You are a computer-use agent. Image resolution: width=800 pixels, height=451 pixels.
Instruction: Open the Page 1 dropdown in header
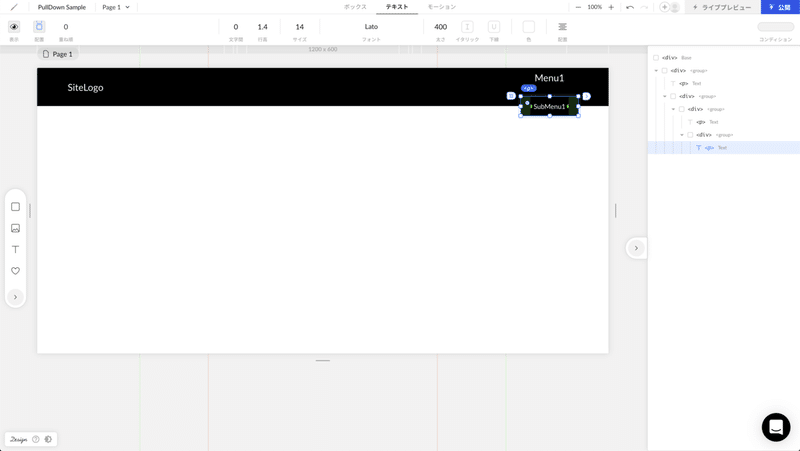point(116,7)
